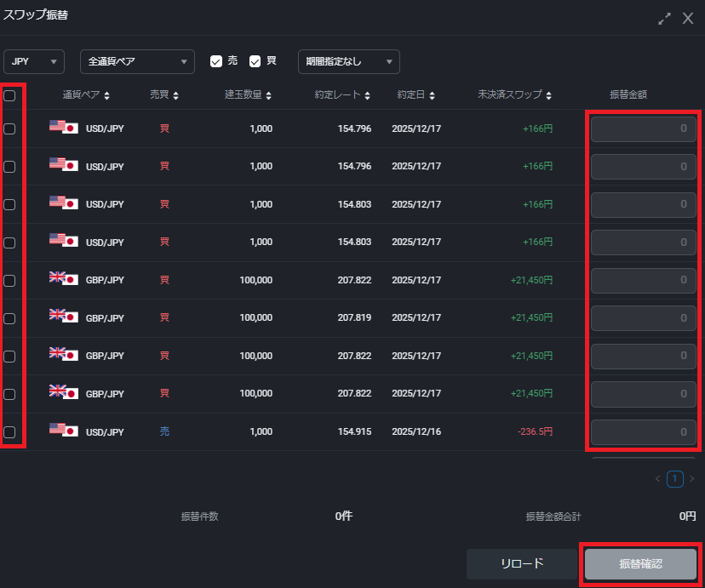
Task: Open the JPY currency dropdown
Action: click(34, 61)
